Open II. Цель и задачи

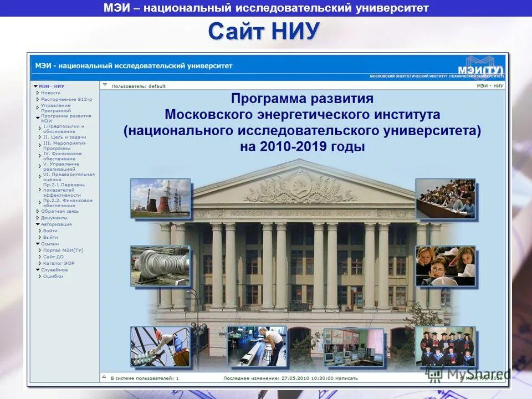click(x=64, y=137)
